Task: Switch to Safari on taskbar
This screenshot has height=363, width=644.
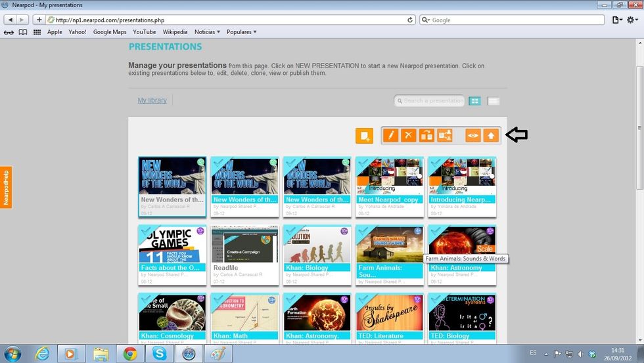Action: pyautogui.click(x=189, y=353)
